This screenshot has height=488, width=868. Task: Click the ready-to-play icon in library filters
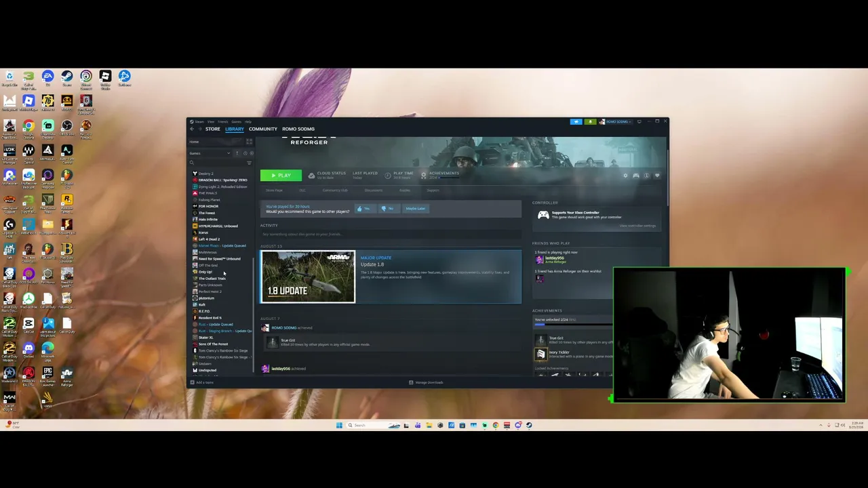(250, 153)
